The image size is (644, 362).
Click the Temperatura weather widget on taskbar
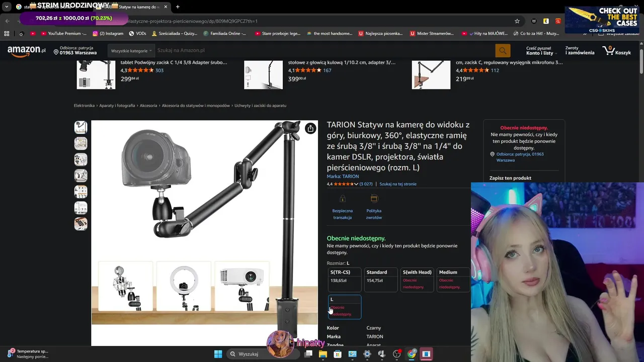point(28,354)
